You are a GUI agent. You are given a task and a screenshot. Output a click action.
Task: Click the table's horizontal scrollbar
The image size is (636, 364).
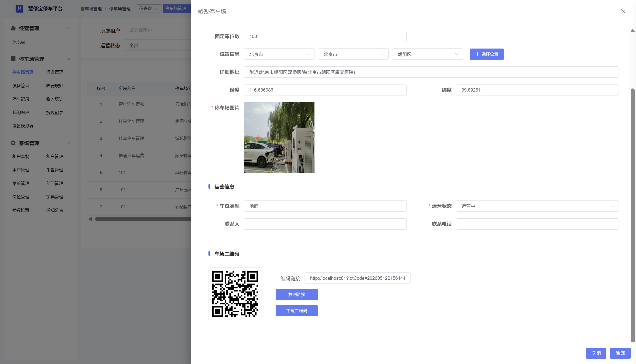(143, 219)
